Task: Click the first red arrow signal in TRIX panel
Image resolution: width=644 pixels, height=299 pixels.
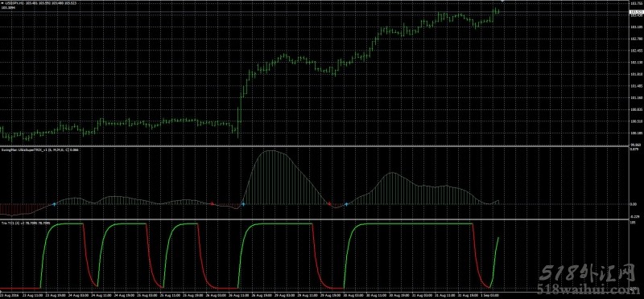Action: point(213,203)
